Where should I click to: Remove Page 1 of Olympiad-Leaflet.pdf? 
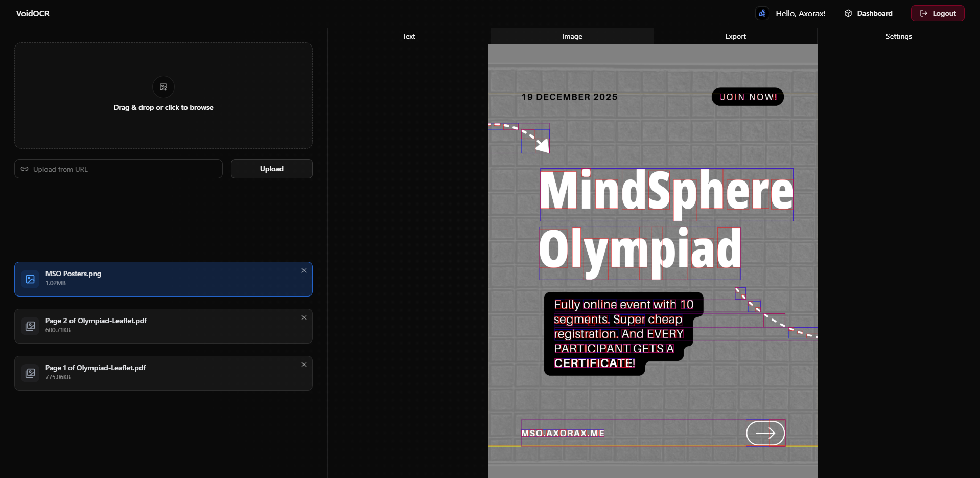coord(304,365)
